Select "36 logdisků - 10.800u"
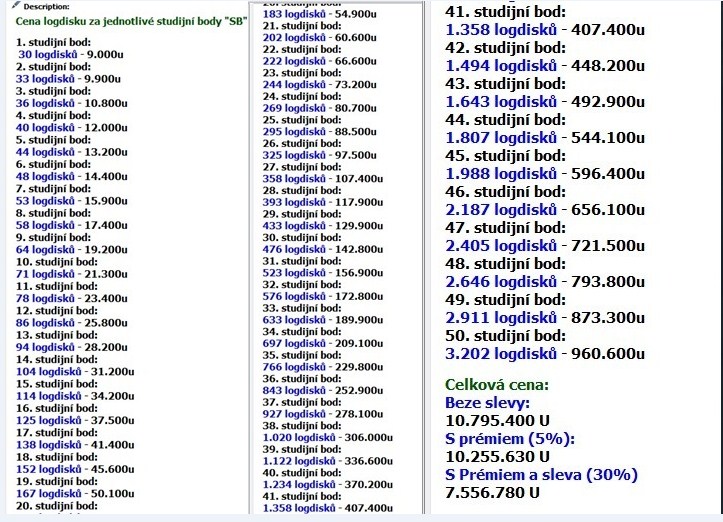Screen dimensions: 723x522 71,103
